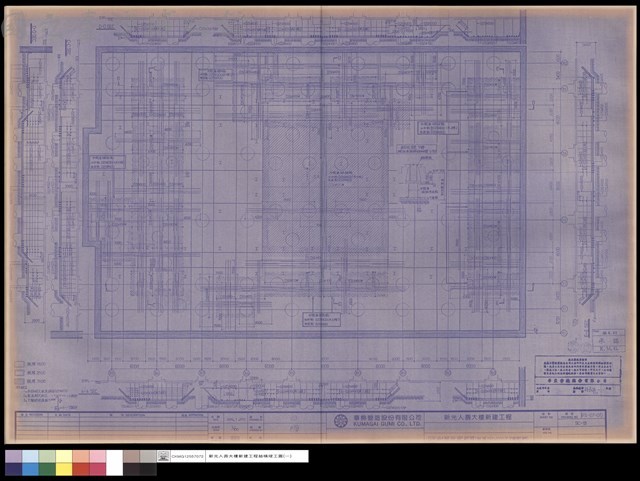Viewport: 640px width, 481px height.
Task: Click the red color swatch
Action: tap(80, 469)
